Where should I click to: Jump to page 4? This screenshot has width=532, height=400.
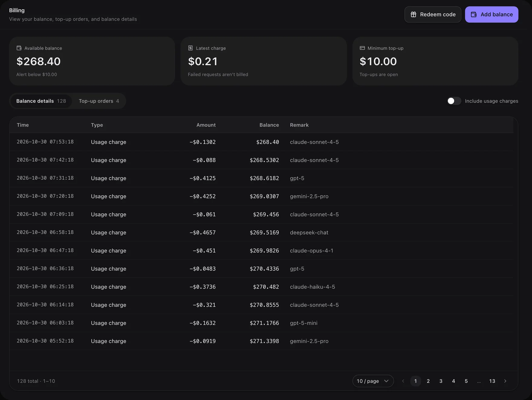(453, 381)
